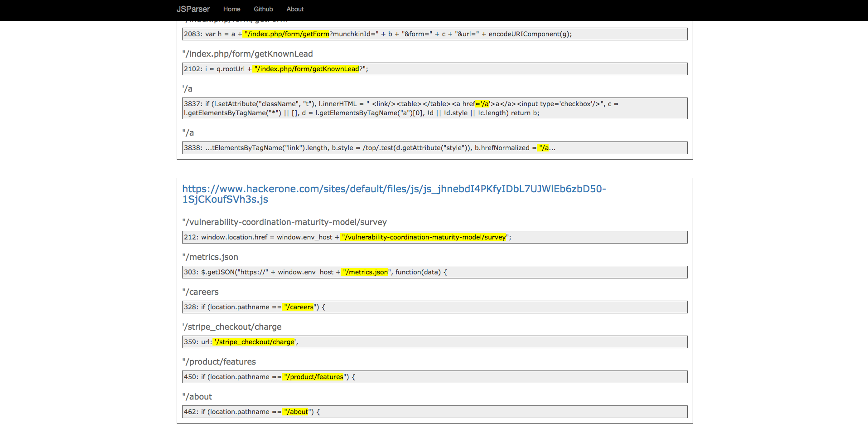Click the line 303 getJSON code box

434,272
